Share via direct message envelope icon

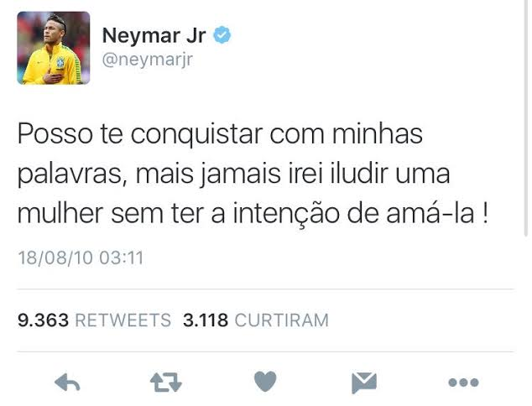pos(364,383)
